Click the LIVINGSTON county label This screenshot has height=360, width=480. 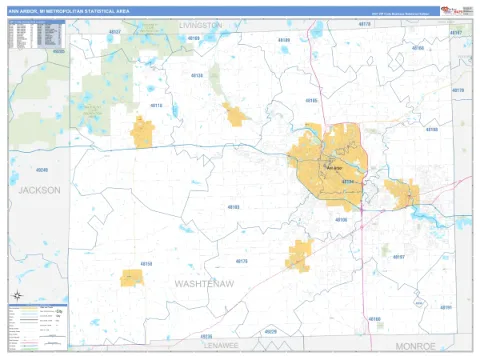tap(201, 25)
